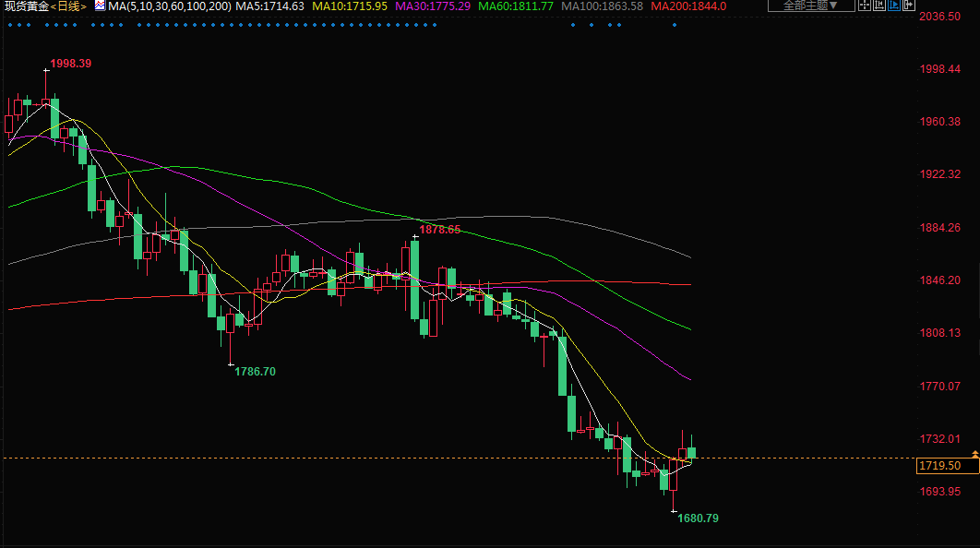
Task: Change the 日线 period selector
Action: (70, 6)
